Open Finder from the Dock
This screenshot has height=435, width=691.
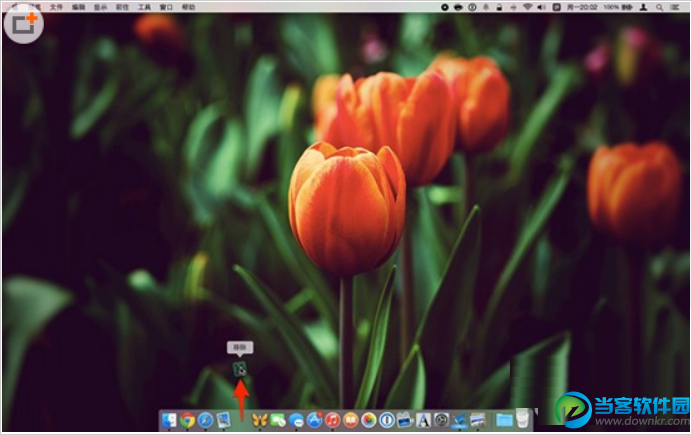pos(169,420)
